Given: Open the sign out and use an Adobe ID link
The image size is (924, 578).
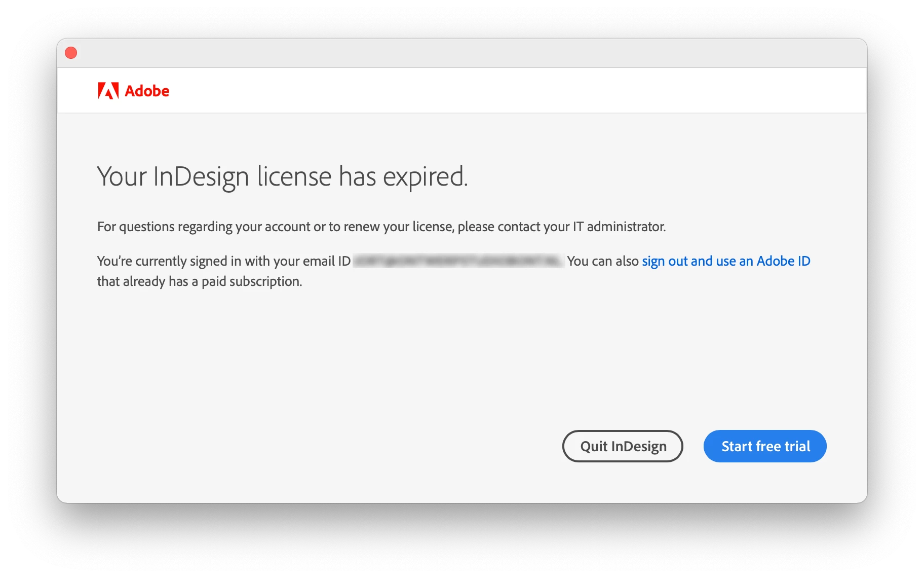Looking at the screenshot, I should tap(726, 261).
